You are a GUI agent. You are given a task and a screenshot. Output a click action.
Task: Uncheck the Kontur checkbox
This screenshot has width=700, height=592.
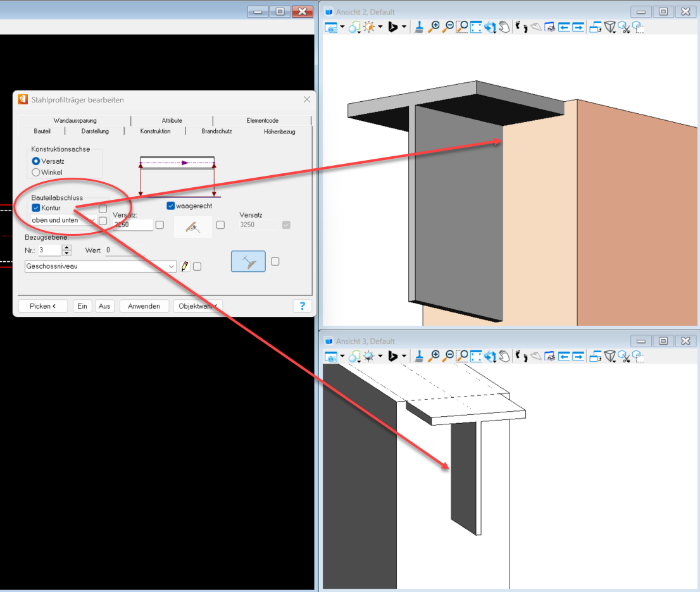(36, 208)
